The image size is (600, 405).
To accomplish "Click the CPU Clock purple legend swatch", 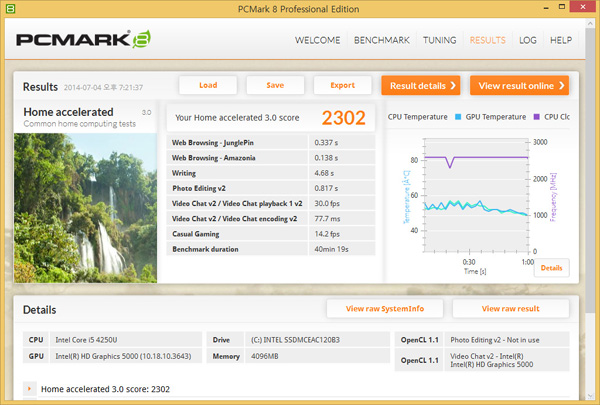I will pyautogui.click(x=536, y=117).
